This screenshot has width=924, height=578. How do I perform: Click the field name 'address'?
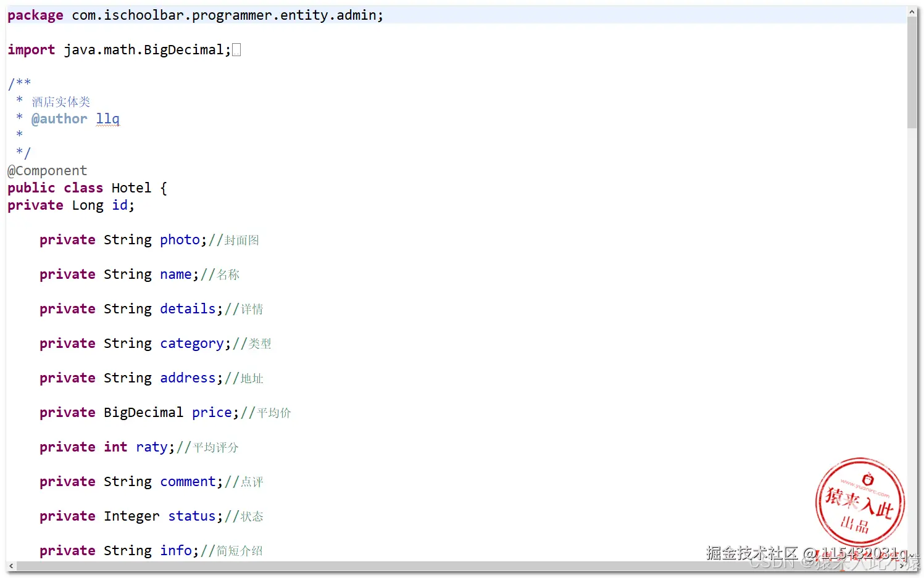188,378
